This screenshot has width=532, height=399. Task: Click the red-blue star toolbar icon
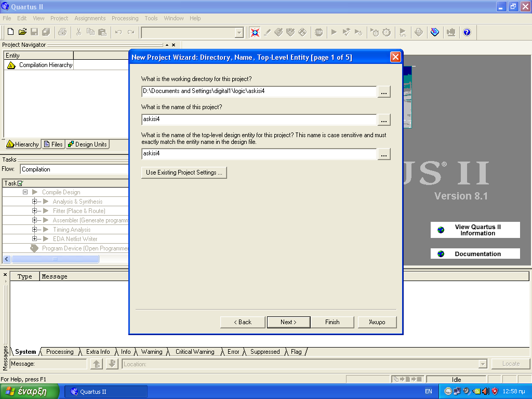tap(255, 32)
